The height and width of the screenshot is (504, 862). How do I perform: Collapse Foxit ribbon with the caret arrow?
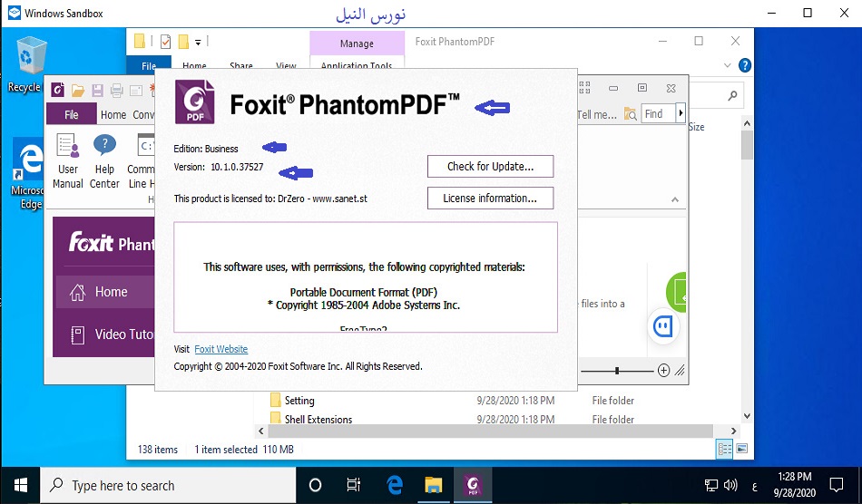(x=675, y=200)
